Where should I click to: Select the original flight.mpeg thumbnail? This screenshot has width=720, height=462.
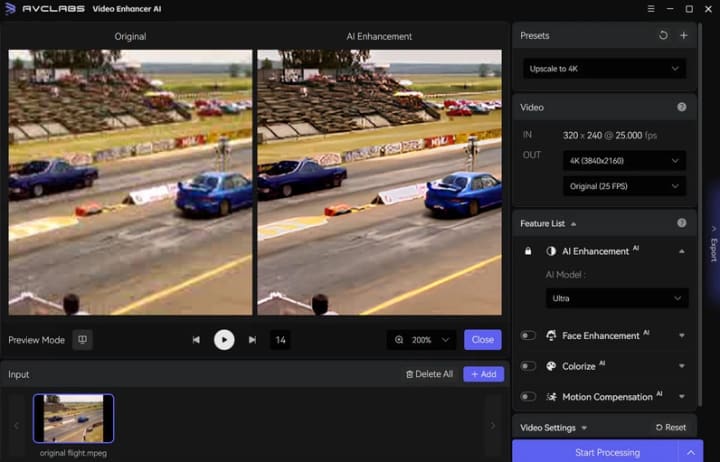pos(73,418)
